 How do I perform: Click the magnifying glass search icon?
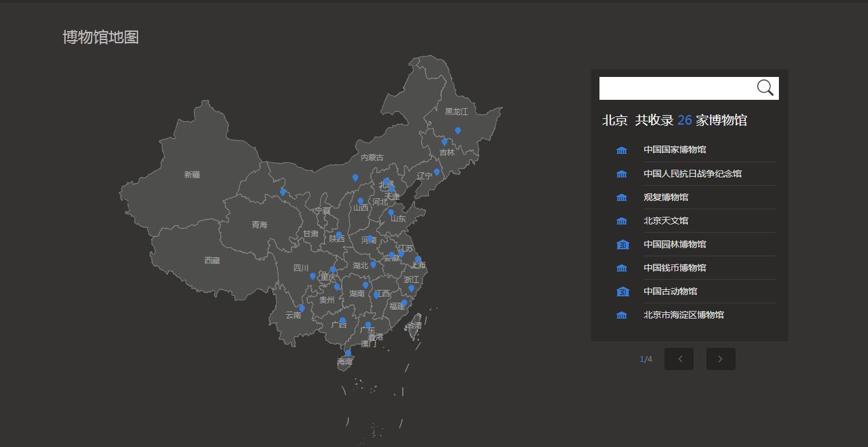[x=765, y=88]
